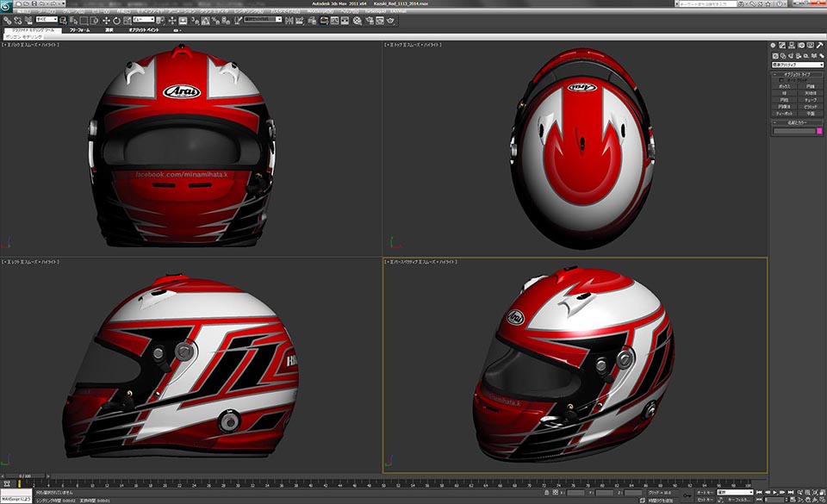The image size is (827, 504).
Task: Open the Curve Editor icon
Action: pos(334,21)
